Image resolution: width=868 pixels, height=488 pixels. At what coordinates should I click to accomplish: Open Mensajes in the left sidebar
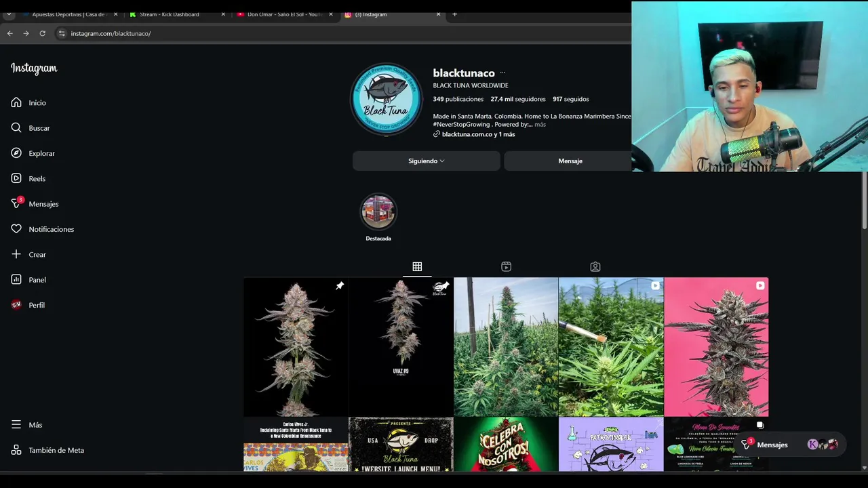35,203
